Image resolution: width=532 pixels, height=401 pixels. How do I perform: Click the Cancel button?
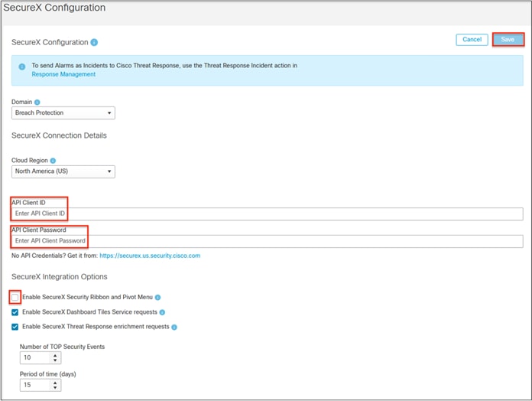point(472,39)
